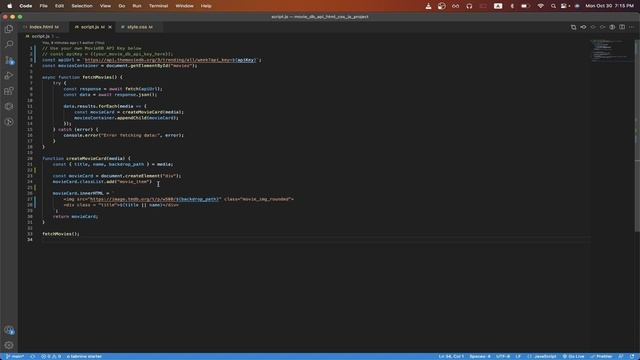Open the Search view in activity bar
640x360 pixels.
point(9,44)
